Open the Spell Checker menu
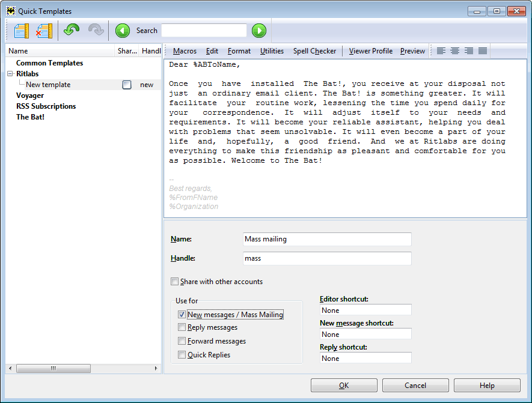Image resolution: width=532 pixels, height=403 pixels. 314,51
